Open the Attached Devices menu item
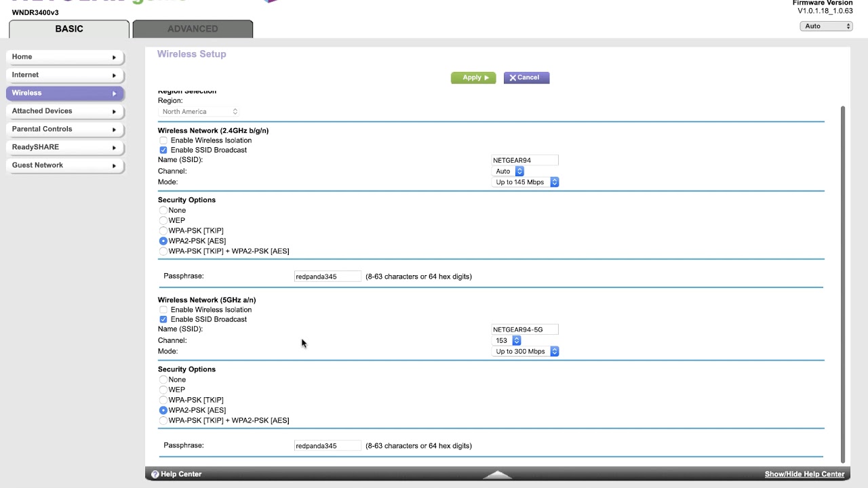The width and height of the screenshot is (868, 488). coord(65,111)
